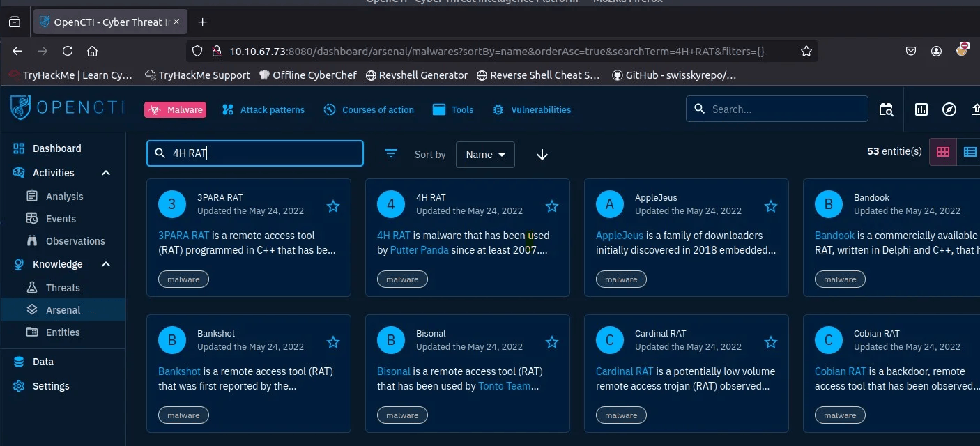This screenshot has width=980, height=446.
Task: Open Threats in the sidebar
Action: (x=63, y=288)
